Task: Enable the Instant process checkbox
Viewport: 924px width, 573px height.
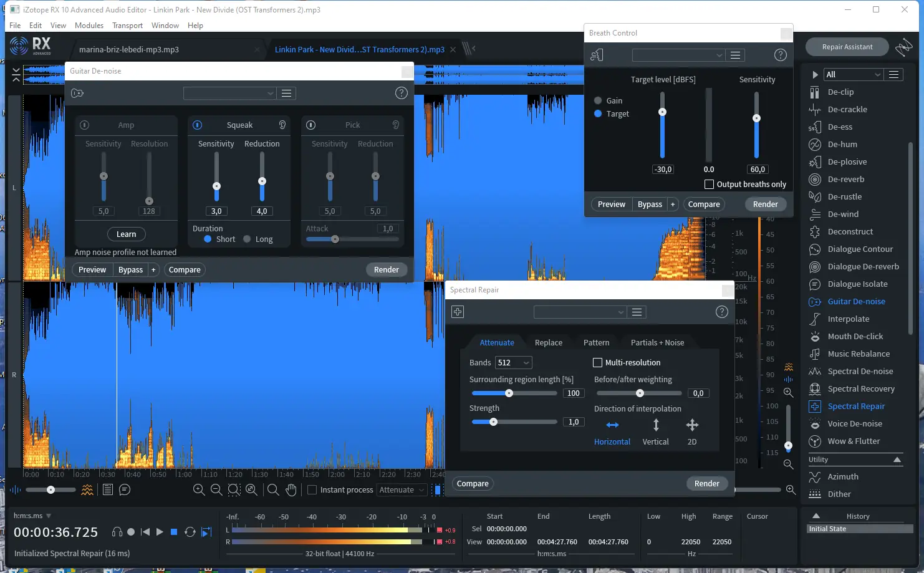Action: pyautogui.click(x=312, y=490)
